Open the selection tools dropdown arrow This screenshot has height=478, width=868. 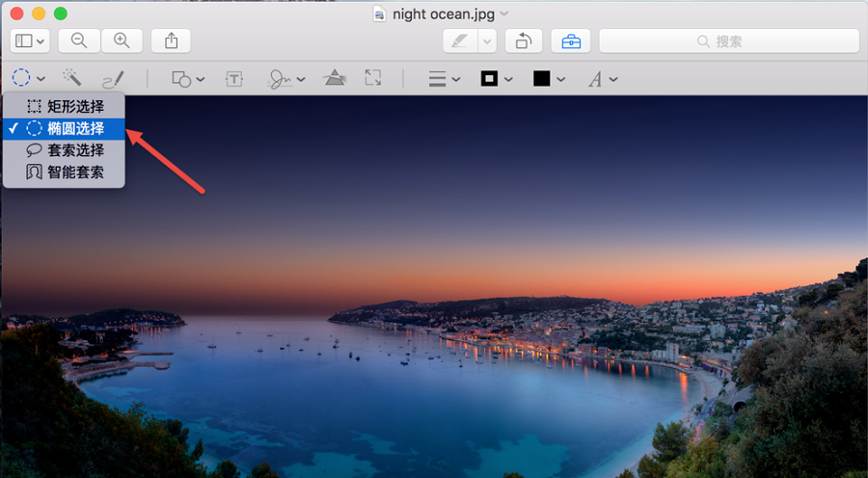[x=41, y=79]
